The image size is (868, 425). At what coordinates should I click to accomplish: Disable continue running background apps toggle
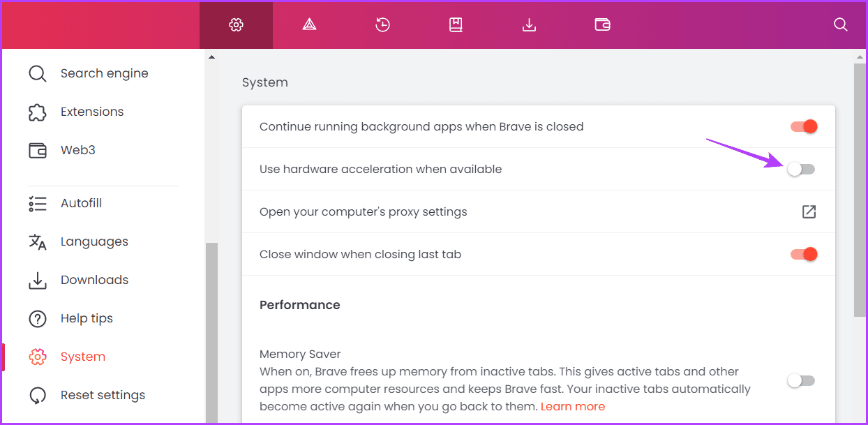tap(802, 126)
